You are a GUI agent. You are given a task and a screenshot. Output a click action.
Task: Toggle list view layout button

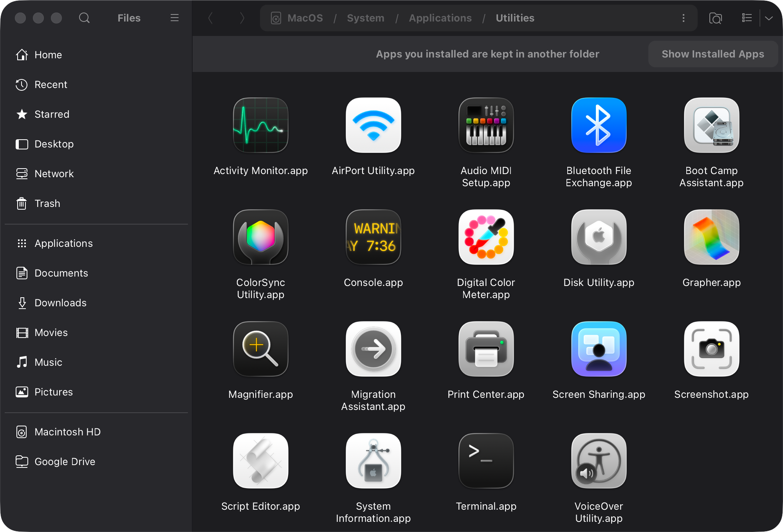coord(747,18)
